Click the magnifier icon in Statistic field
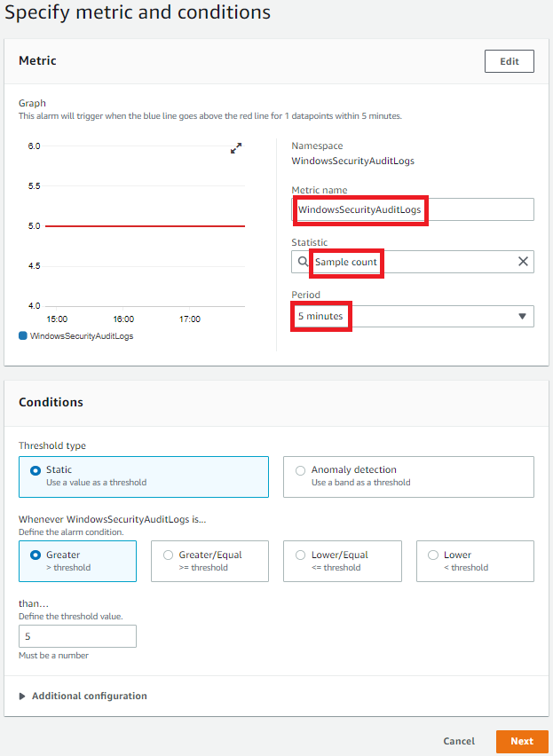Image resolution: width=553 pixels, height=756 pixels. pyautogui.click(x=303, y=262)
